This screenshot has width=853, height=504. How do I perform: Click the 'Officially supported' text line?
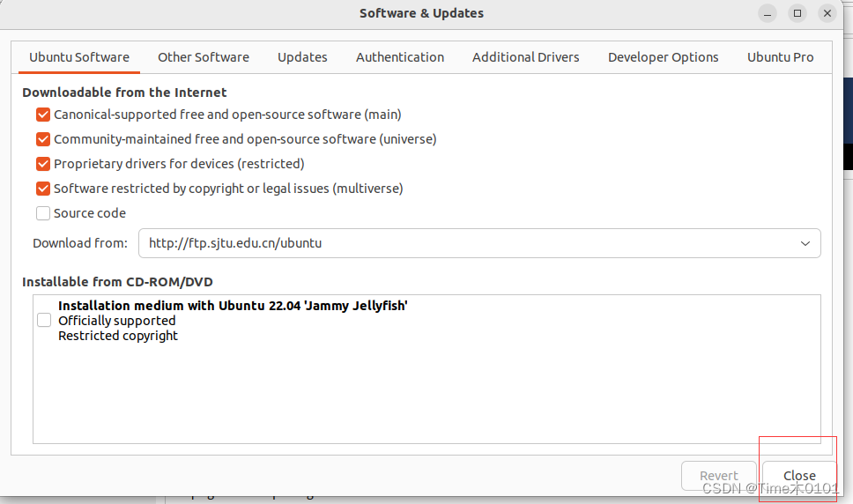pos(117,321)
